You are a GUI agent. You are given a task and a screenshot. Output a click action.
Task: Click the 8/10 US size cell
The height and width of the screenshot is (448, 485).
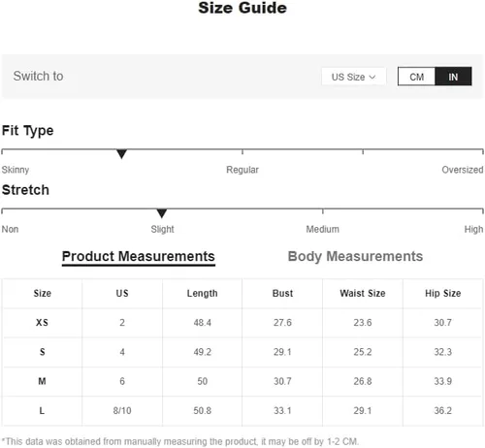[122, 410]
